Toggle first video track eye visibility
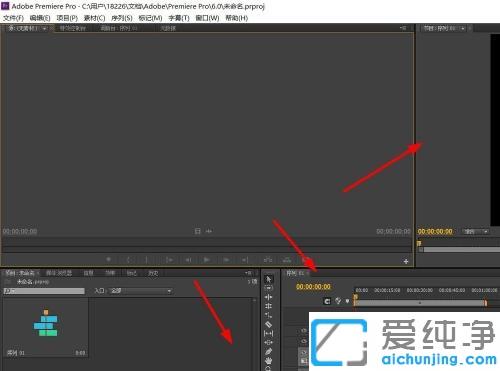500x371 pixels. pos(304,330)
